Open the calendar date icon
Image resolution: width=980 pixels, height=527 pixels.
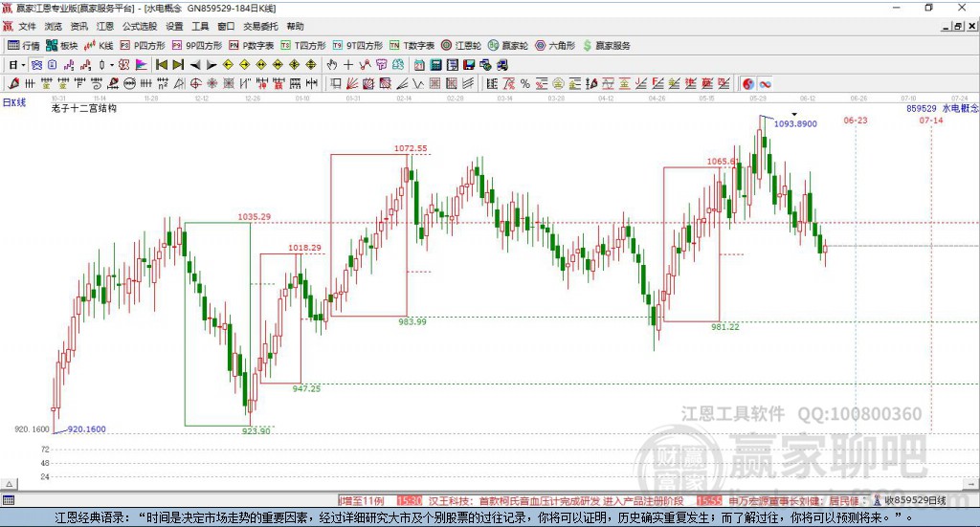pyautogui.click(x=419, y=65)
